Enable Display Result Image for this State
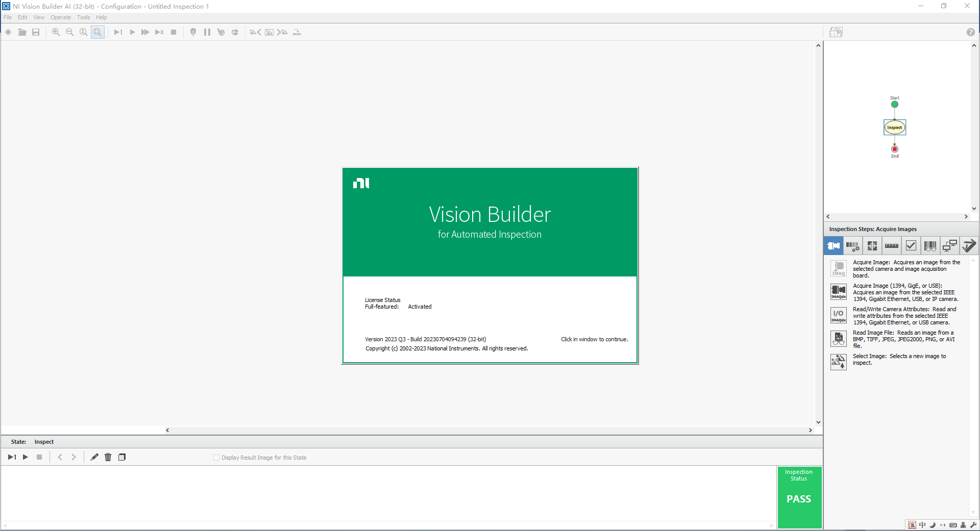The image size is (980, 531). click(x=216, y=458)
